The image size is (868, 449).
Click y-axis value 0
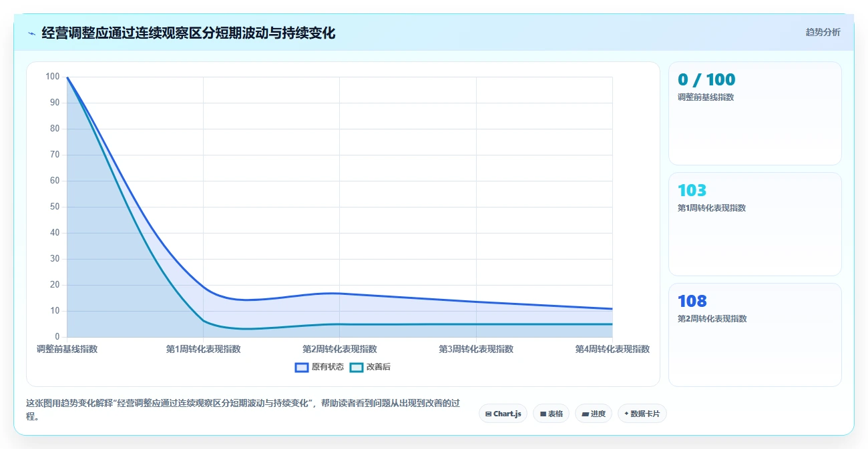57,337
